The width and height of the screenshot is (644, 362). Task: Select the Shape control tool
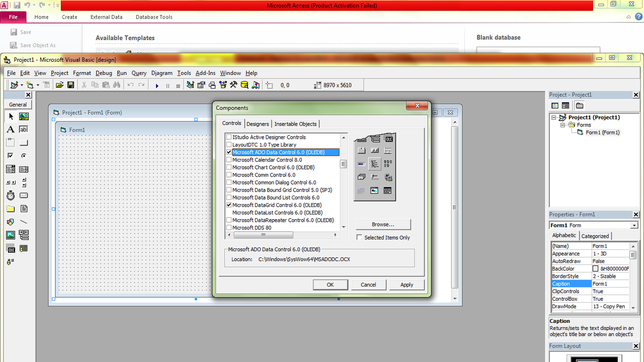point(11,222)
